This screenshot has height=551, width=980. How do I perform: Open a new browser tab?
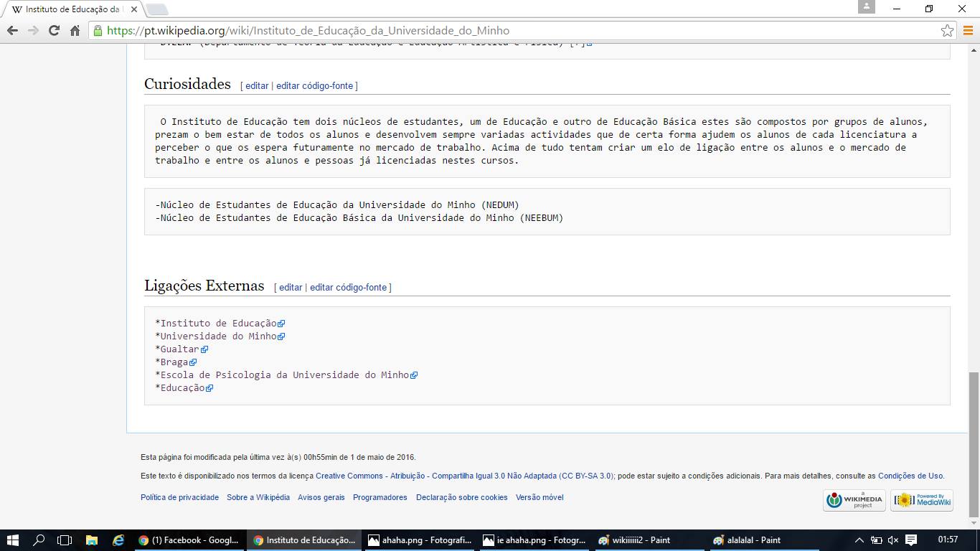pos(157,10)
